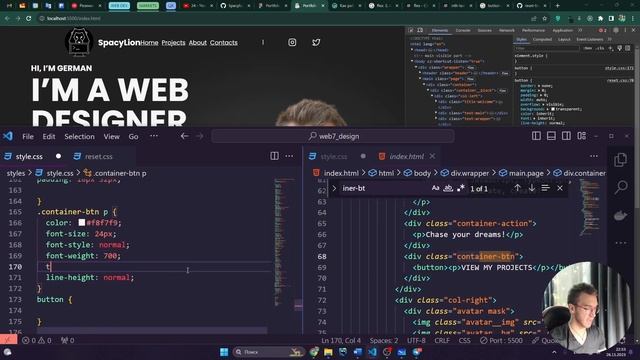Click Port : 5500 in status bar
640x360 pixels.
[501, 340]
